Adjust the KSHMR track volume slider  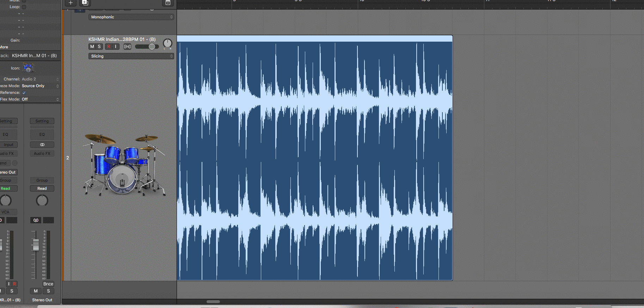[x=152, y=47]
